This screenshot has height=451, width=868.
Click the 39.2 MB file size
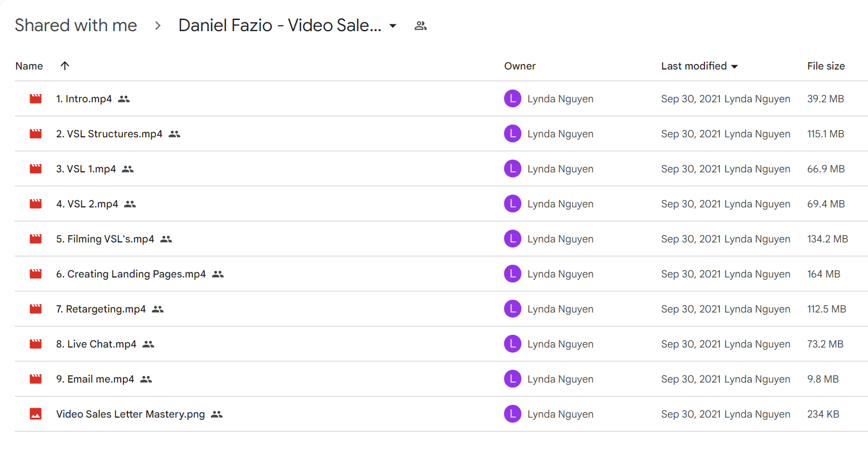(826, 98)
